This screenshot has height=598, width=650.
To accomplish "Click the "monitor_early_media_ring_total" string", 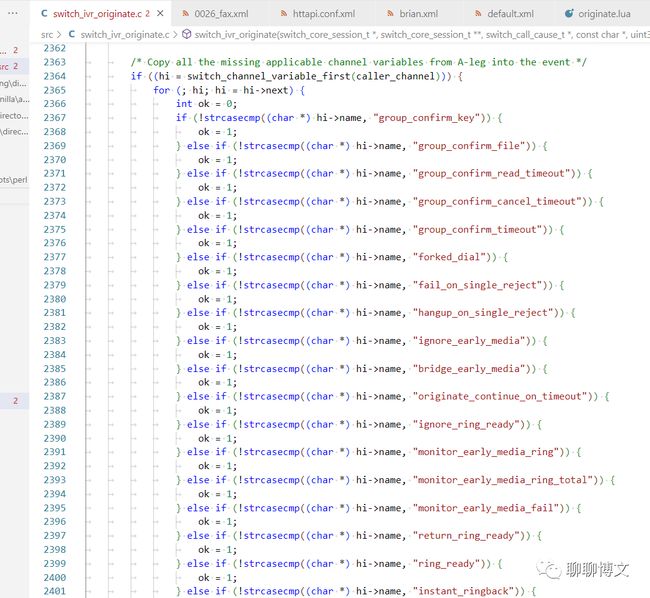I will click(x=505, y=480).
